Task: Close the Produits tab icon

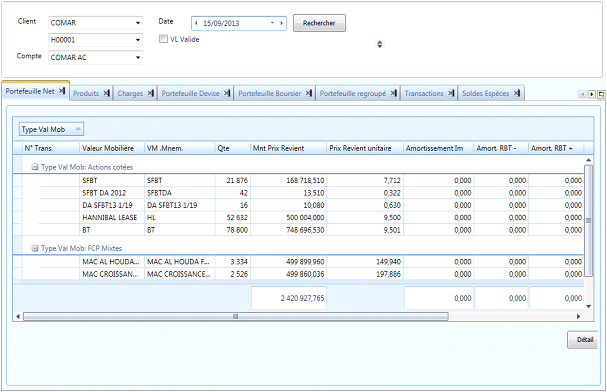Action: tap(106, 93)
